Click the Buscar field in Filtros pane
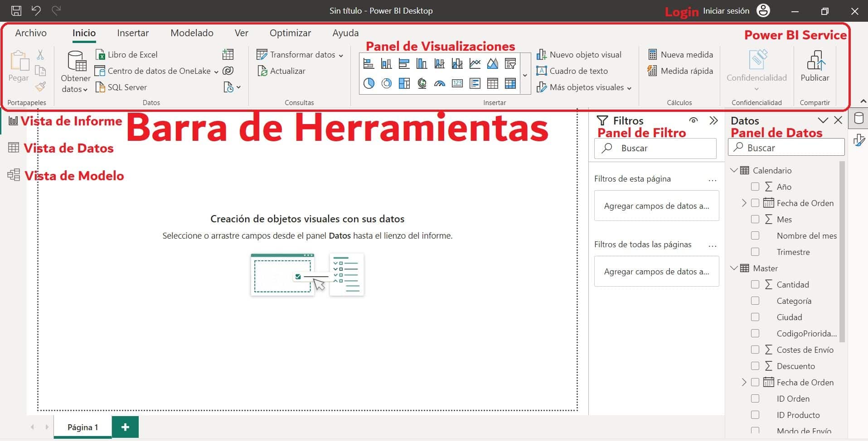The height and width of the screenshot is (441, 868). (x=655, y=148)
